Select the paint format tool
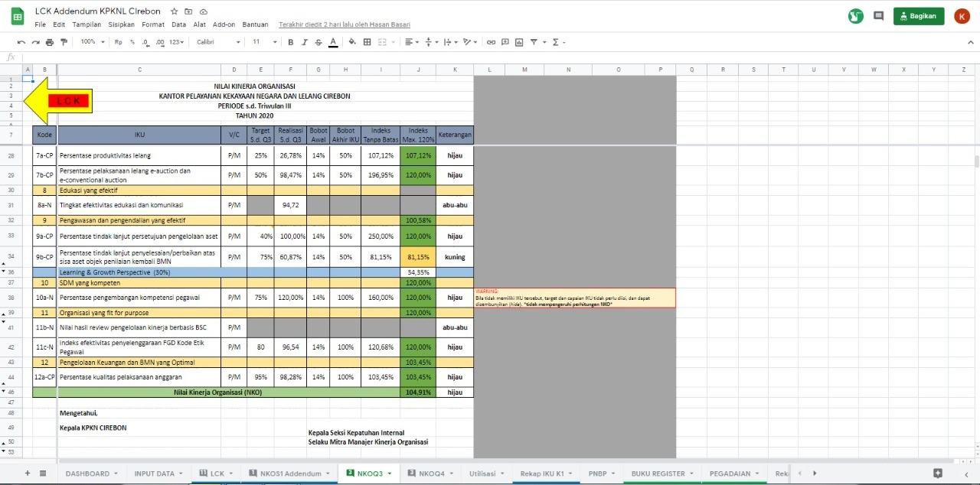Viewport: 980px width, 485px height. (64, 42)
